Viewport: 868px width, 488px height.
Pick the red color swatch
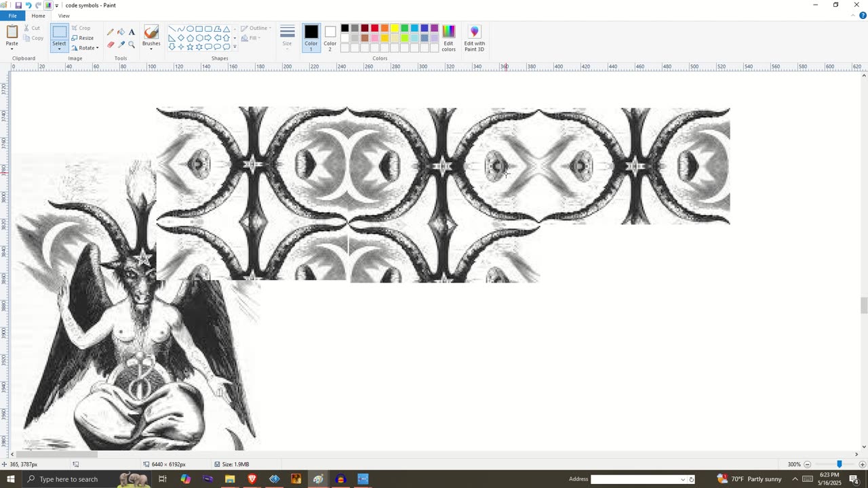coord(374,28)
